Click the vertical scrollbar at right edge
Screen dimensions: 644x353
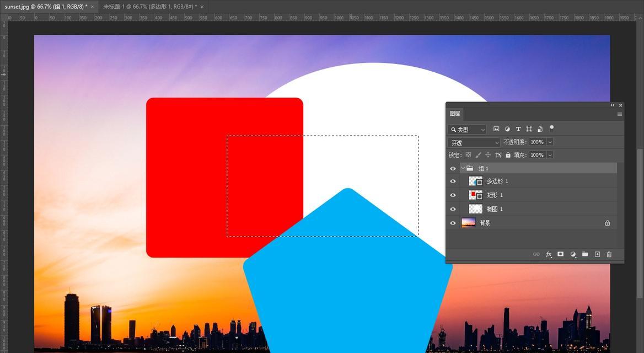pyautogui.click(x=640, y=224)
